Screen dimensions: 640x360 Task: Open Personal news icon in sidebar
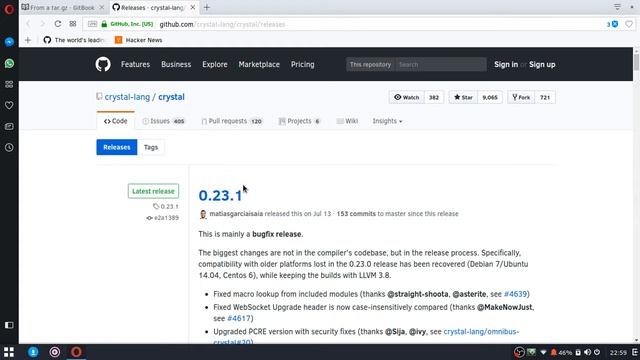tap(9, 127)
